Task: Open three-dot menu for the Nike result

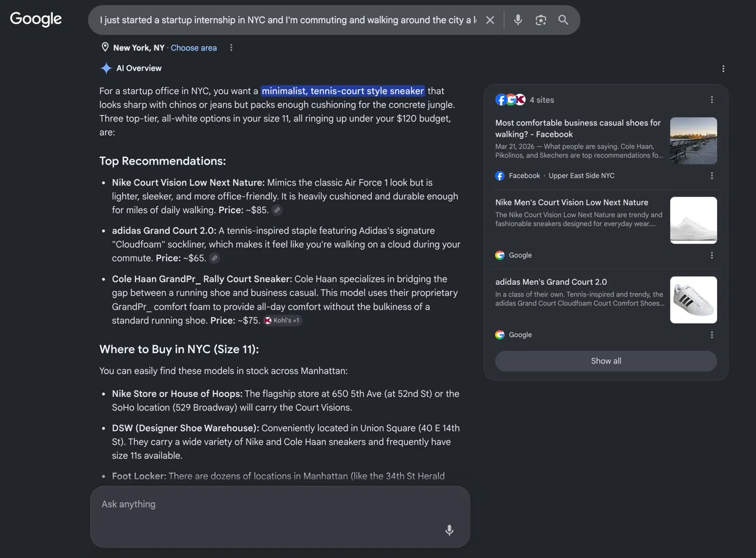Action: coord(712,255)
